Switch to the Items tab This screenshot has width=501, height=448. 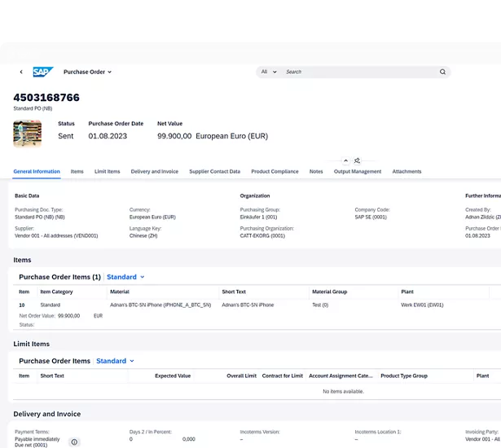pos(77,172)
